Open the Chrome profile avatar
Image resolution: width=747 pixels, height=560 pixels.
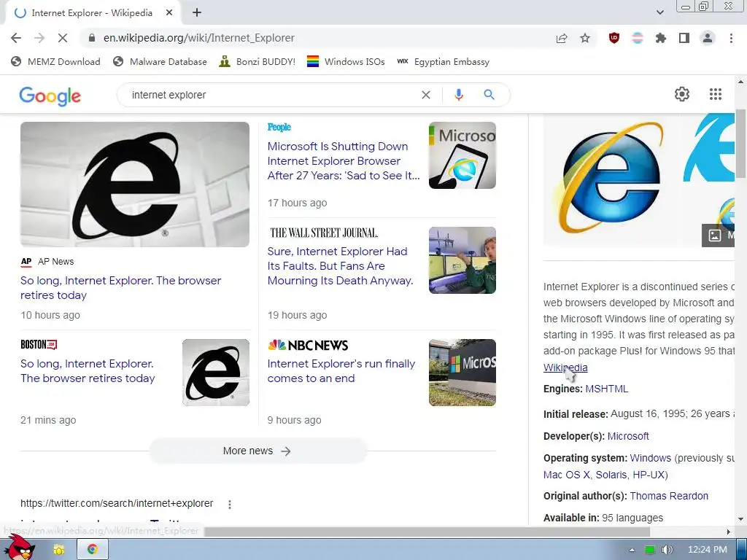click(708, 38)
